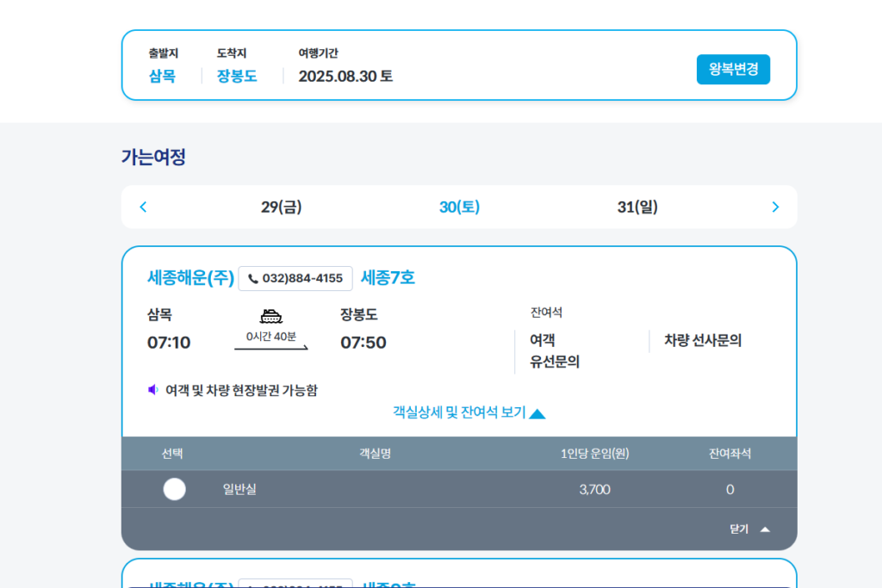Click the ferry ship icon above duration
Image resolution: width=882 pixels, height=588 pixels.
click(271, 316)
